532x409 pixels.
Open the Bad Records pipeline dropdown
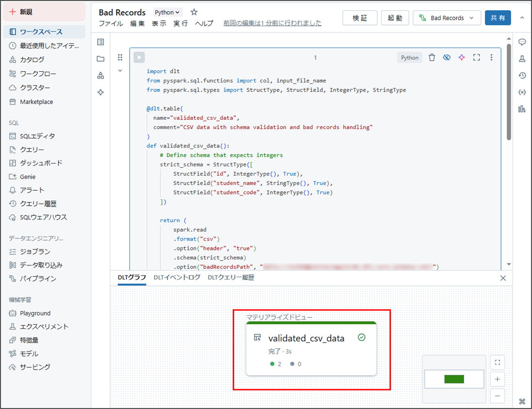[x=447, y=18]
